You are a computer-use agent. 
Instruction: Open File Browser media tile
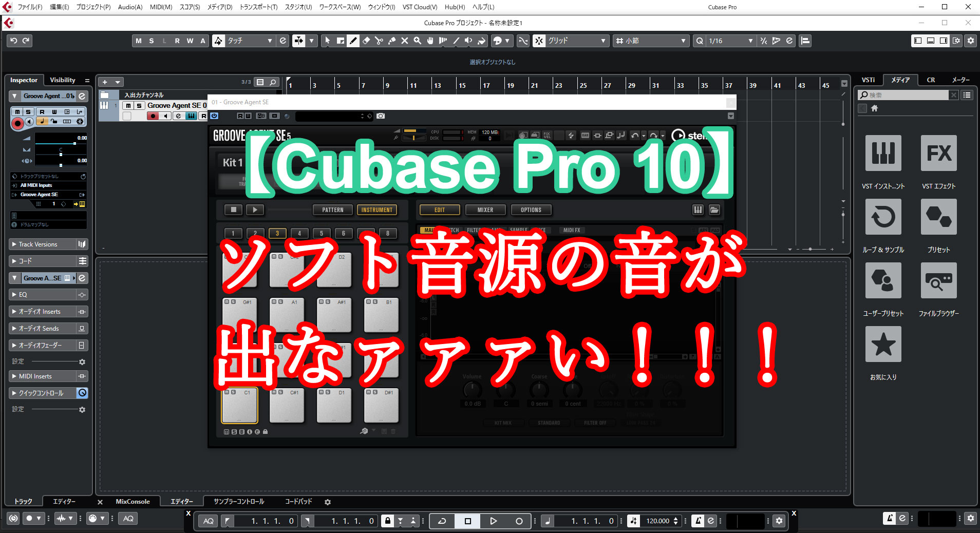938,280
